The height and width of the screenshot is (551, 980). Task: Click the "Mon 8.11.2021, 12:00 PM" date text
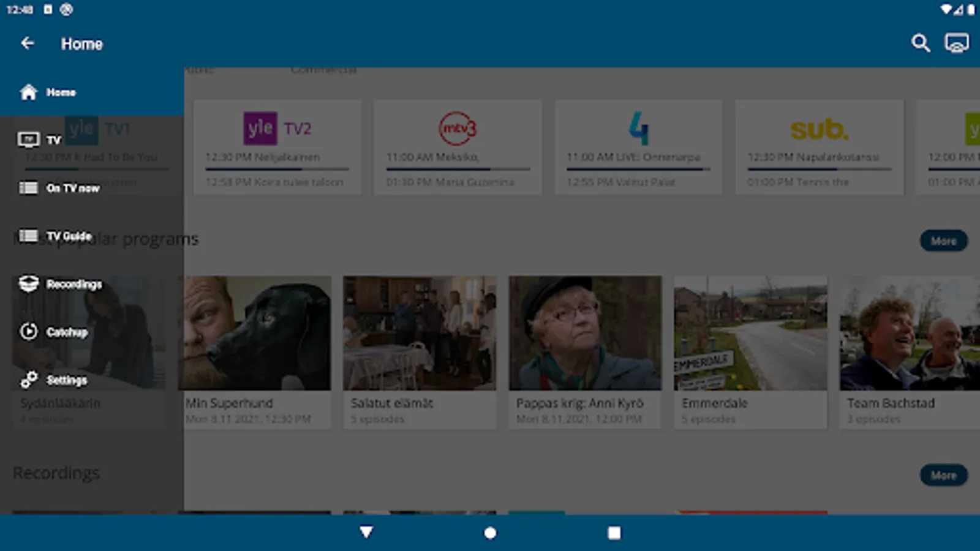(x=579, y=419)
